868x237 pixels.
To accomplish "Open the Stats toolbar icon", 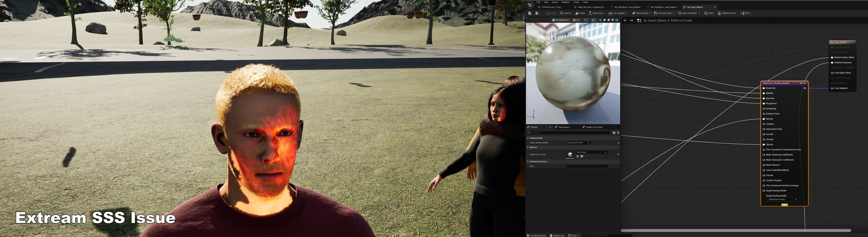I will [x=708, y=13].
